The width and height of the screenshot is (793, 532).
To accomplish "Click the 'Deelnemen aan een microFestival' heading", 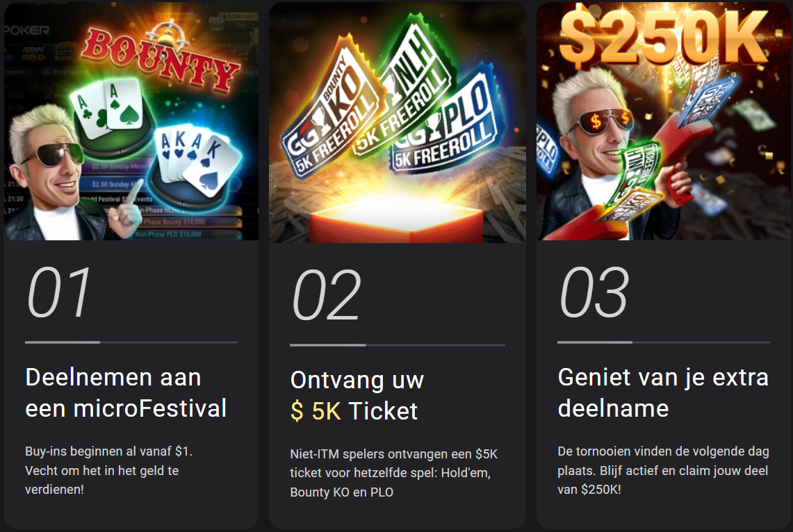I will pyautogui.click(x=126, y=392).
